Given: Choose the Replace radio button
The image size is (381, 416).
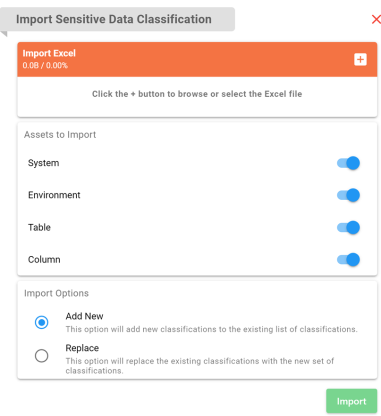Looking at the screenshot, I should pos(42,356).
